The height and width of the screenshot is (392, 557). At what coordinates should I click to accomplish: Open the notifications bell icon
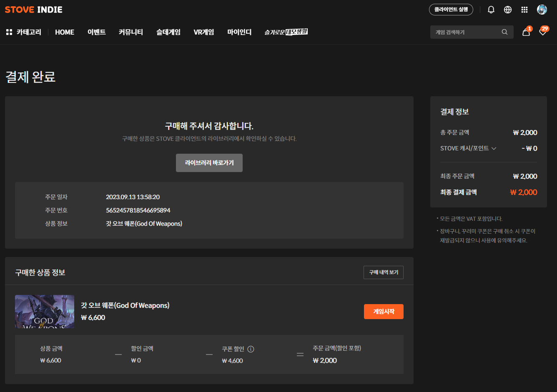(x=491, y=10)
